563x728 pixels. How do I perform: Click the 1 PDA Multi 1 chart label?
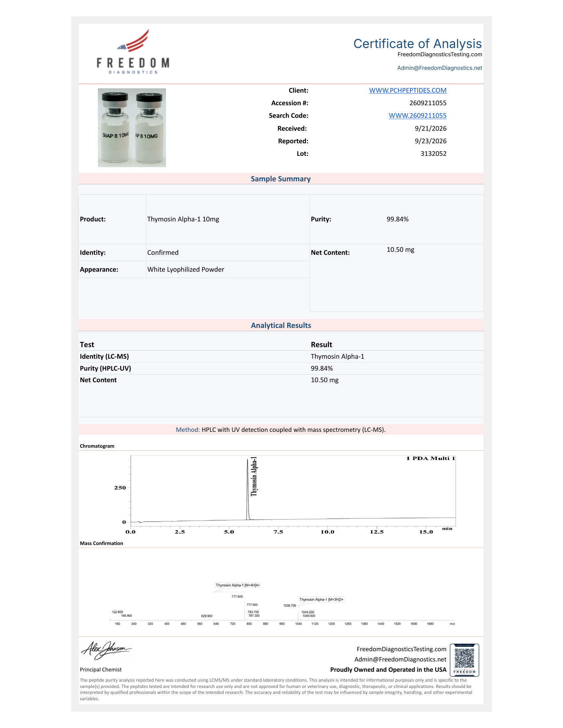(431, 458)
